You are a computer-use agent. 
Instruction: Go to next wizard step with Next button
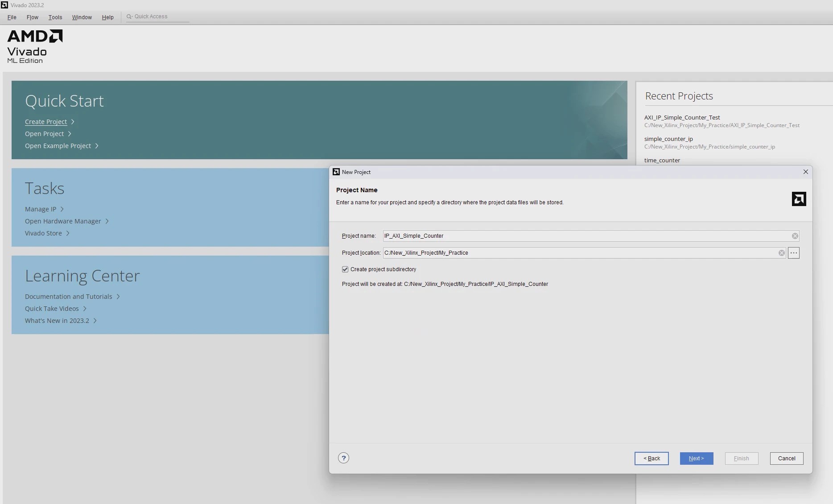pyautogui.click(x=697, y=459)
